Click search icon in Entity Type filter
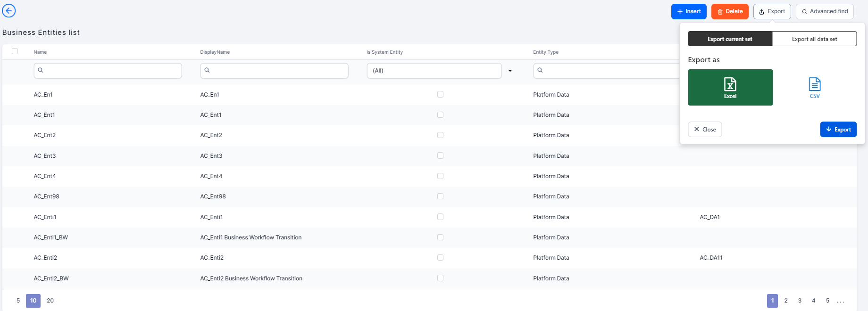This screenshot has width=868, height=311. click(540, 70)
